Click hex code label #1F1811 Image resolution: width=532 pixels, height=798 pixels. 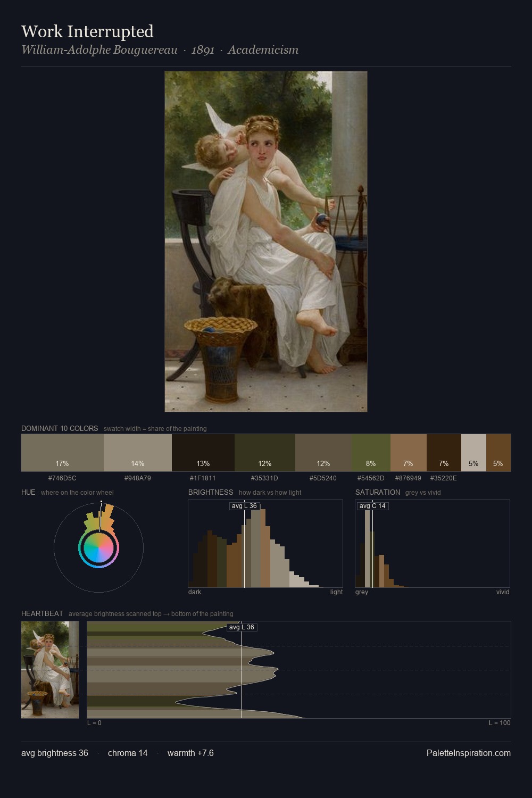(203, 478)
